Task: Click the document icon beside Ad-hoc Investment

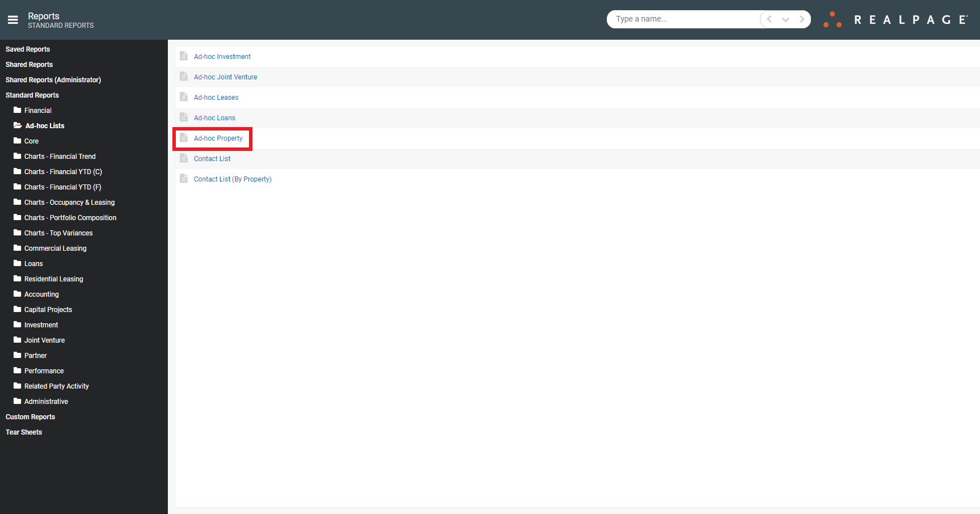Action: pos(183,56)
